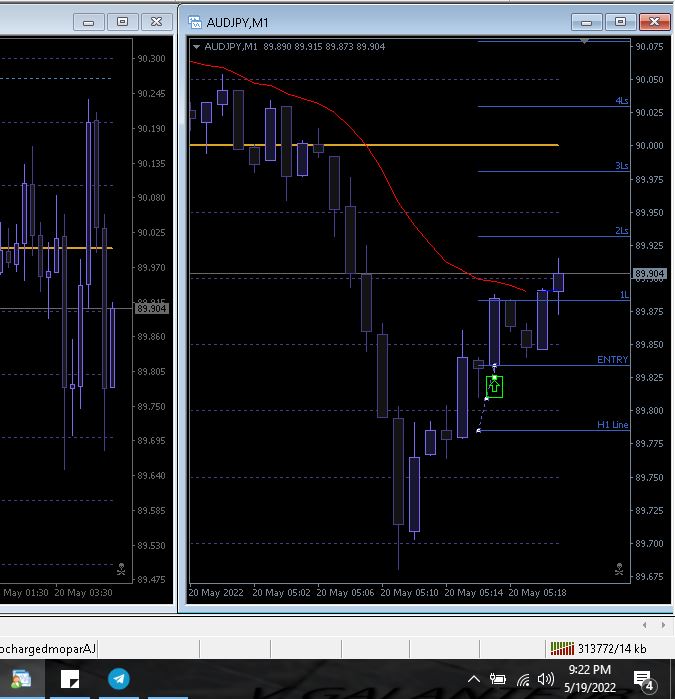Click the connection status bars icon
This screenshot has width=675, height=699.
[562, 649]
